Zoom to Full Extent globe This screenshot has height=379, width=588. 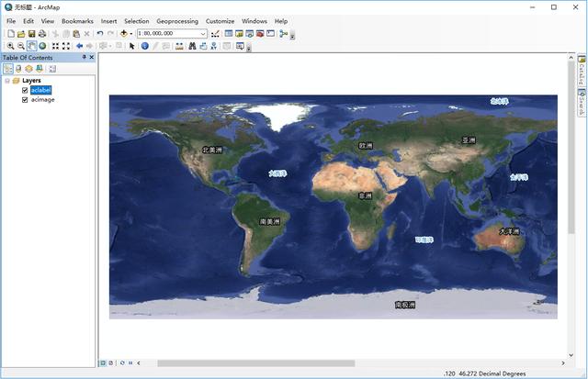click(x=42, y=46)
